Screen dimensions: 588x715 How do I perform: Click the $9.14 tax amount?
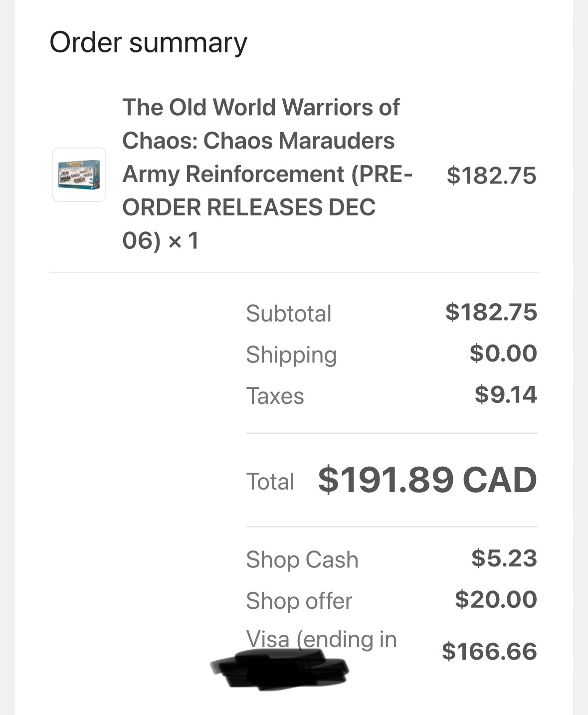506,395
